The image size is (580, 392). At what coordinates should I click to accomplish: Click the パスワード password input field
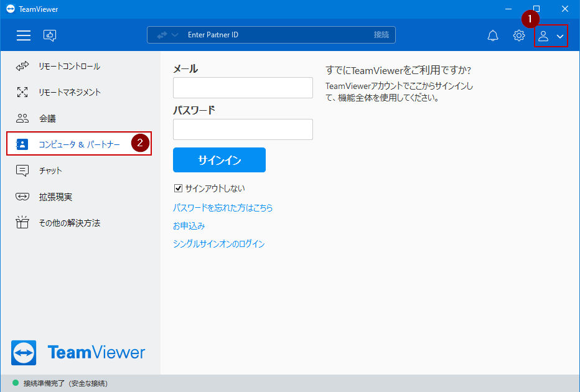(243, 129)
